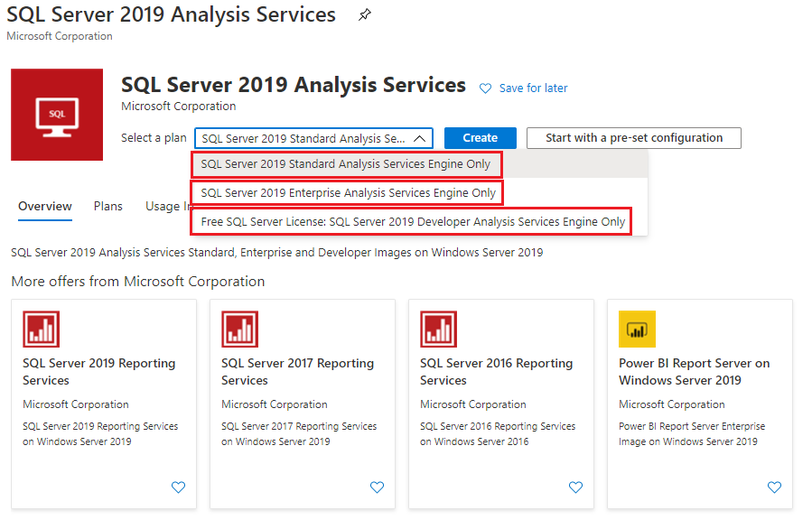Click the heart icon beside Save for later

tap(485, 88)
